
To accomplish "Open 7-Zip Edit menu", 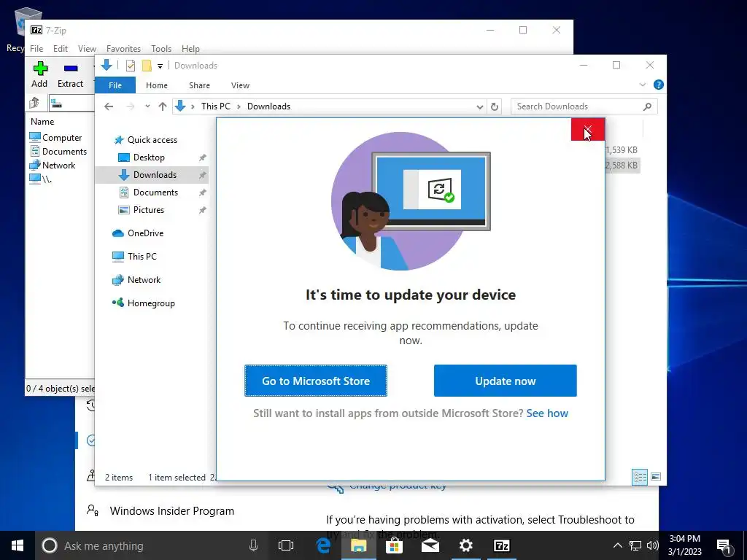I will point(60,49).
